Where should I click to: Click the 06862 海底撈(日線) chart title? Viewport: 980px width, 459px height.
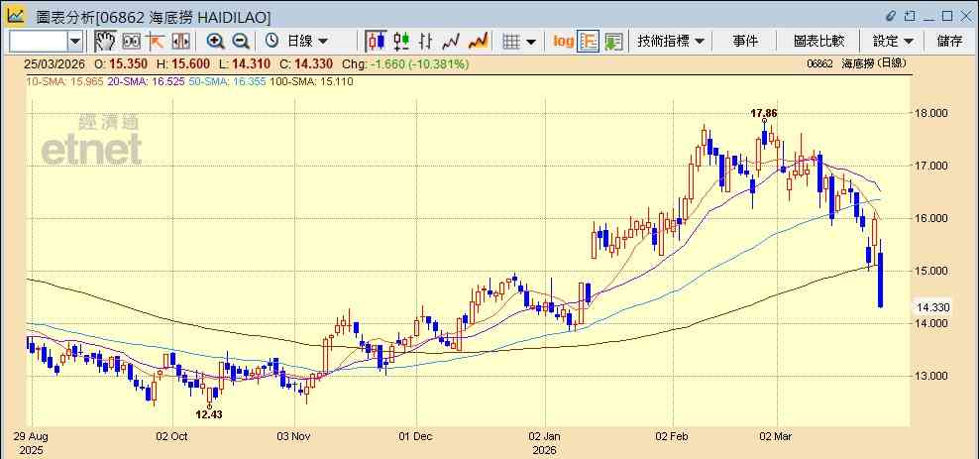tap(856, 63)
